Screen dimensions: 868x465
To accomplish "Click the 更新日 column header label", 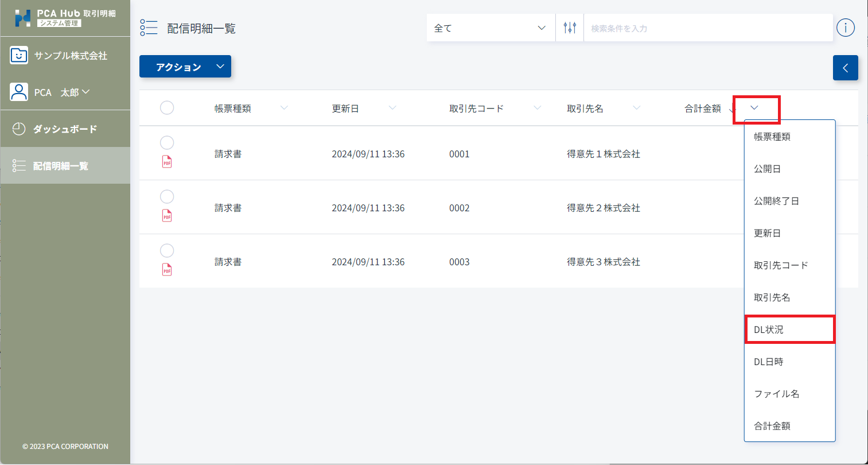I will 345,108.
